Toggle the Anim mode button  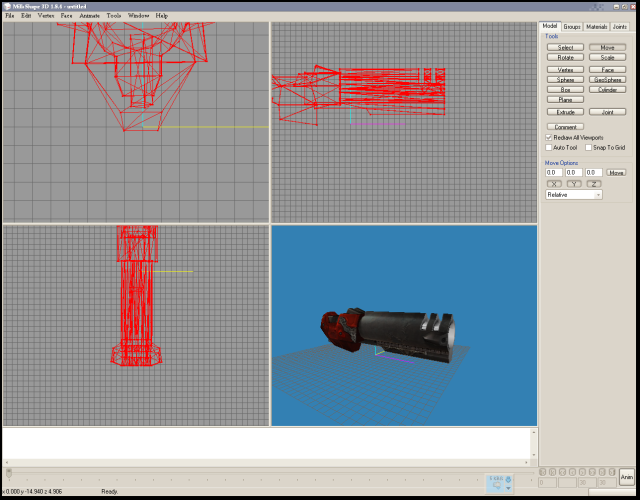coord(627,477)
